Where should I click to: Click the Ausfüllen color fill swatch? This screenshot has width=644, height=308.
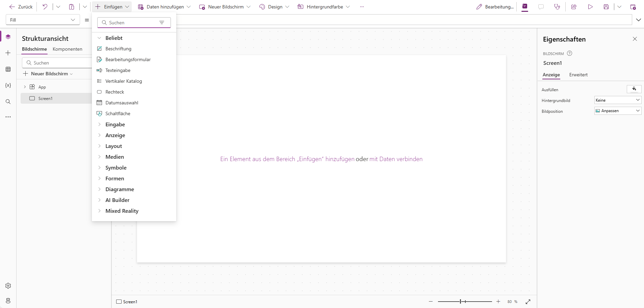click(x=634, y=89)
